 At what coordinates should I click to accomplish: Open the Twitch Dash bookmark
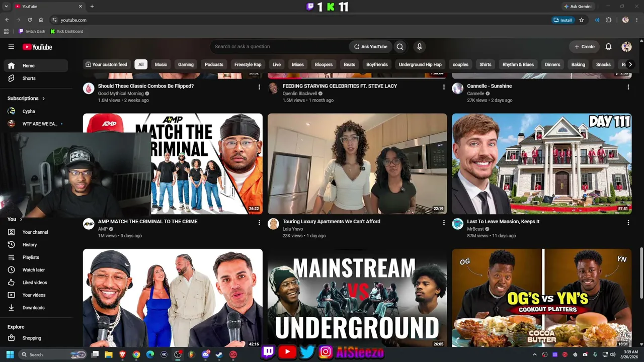(32, 31)
